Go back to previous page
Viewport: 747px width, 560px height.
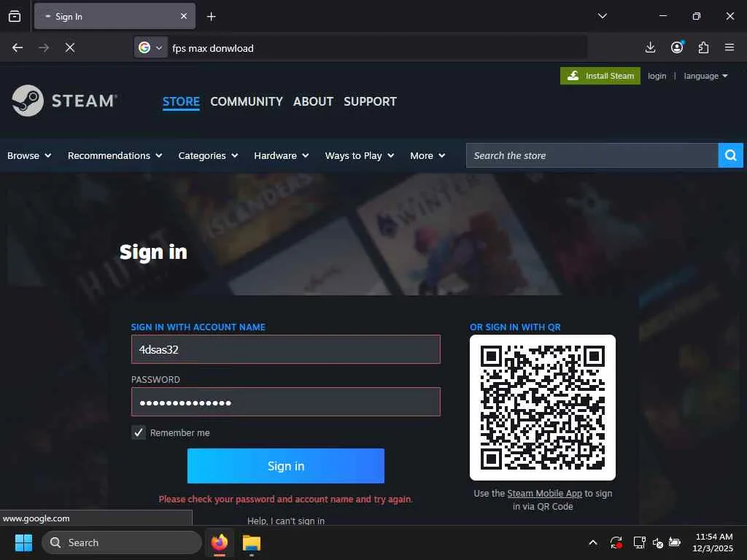point(18,47)
